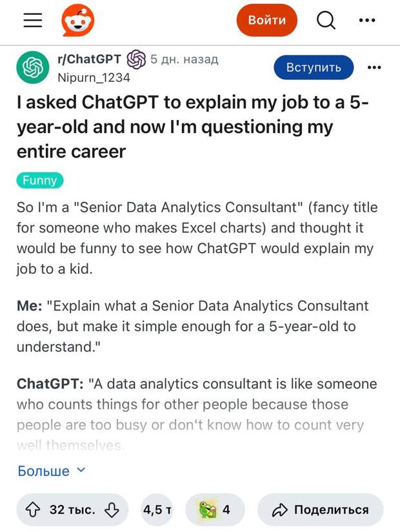
Task: Share the post via Поделиться
Action: pos(321,509)
